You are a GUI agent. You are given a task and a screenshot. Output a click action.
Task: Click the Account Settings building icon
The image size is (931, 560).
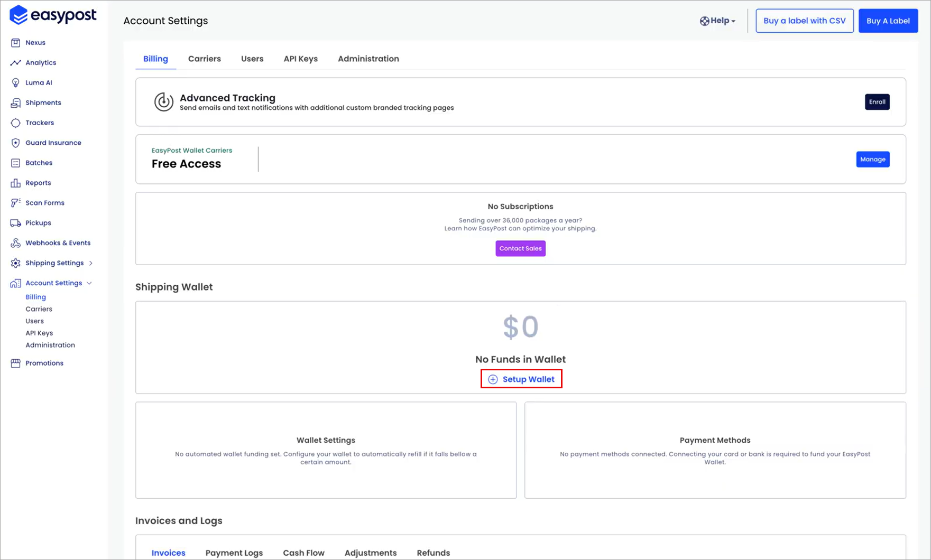(16, 283)
